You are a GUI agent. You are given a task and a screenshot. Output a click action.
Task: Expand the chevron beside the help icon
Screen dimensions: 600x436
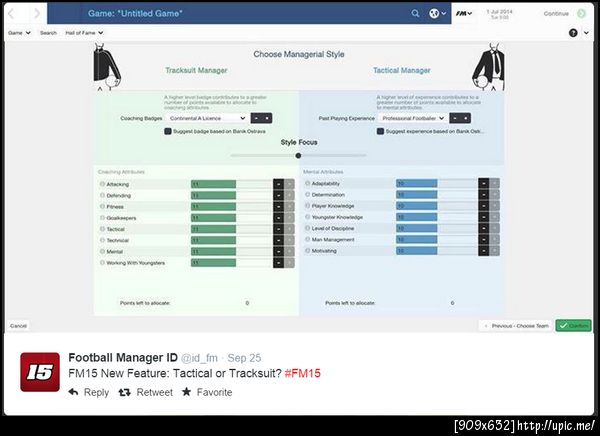(x=586, y=33)
